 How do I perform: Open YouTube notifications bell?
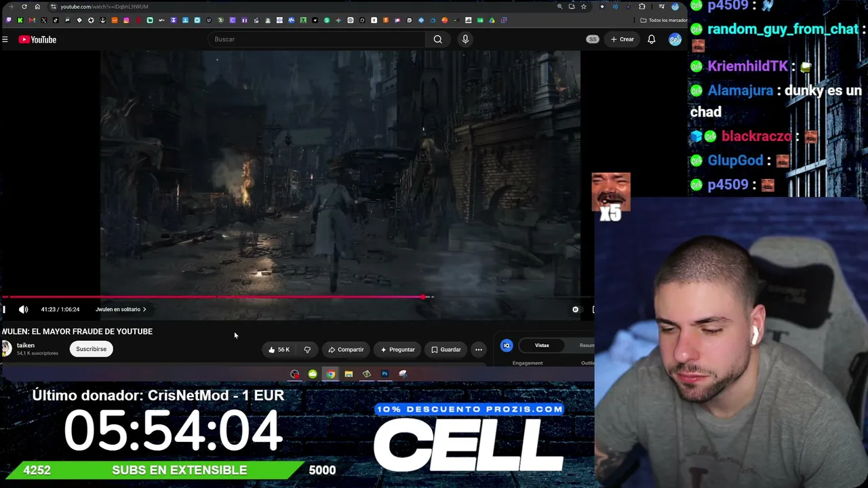(651, 39)
